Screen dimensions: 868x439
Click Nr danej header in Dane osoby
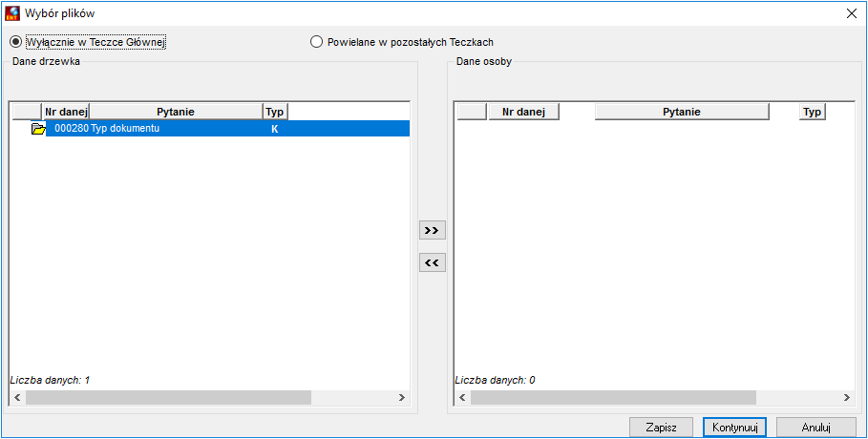pos(523,112)
